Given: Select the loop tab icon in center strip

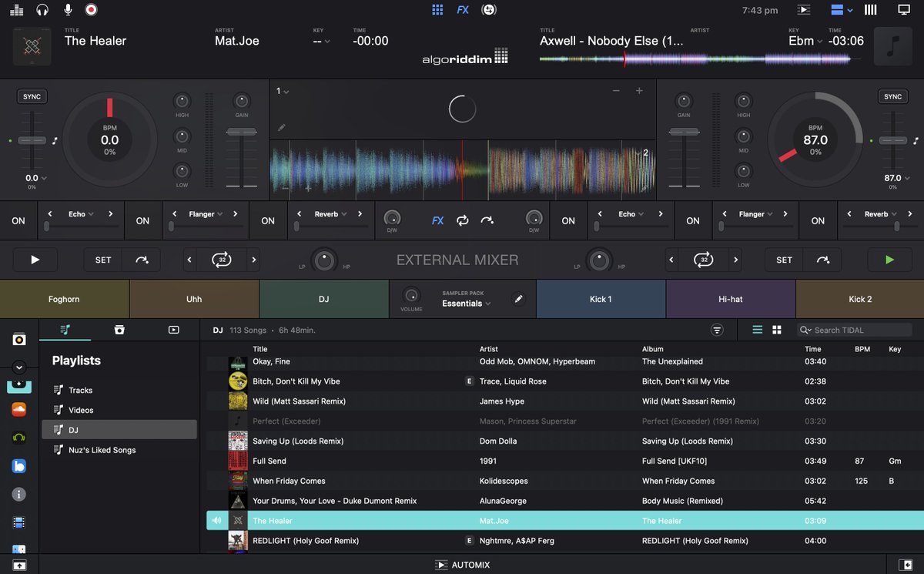Looking at the screenshot, I should tap(463, 220).
